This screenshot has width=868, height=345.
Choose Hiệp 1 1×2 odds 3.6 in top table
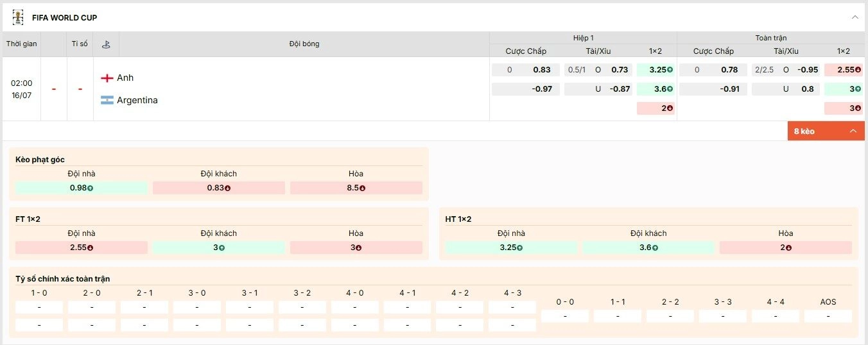655,89
